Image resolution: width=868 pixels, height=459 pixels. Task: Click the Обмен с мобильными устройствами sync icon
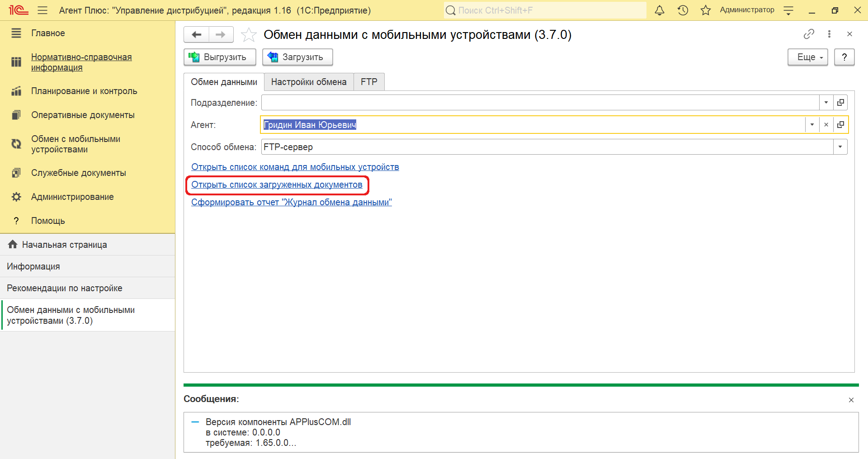pos(16,144)
